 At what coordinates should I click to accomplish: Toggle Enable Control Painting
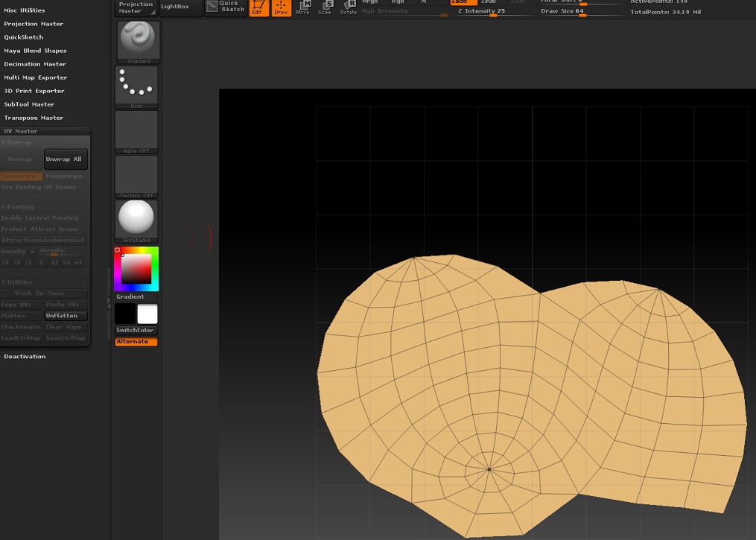click(x=44, y=218)
